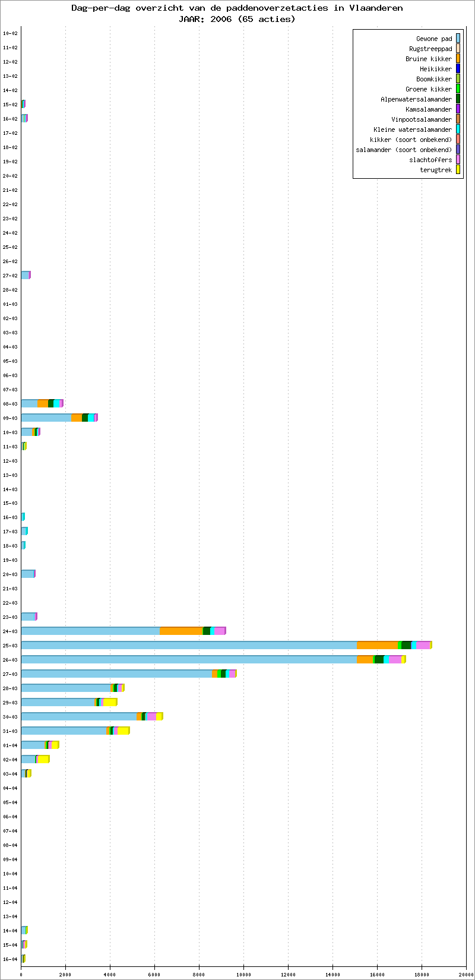Click the orange segment of the 24-03 bar
475x980 pixels.
click(x=181, y=631)
